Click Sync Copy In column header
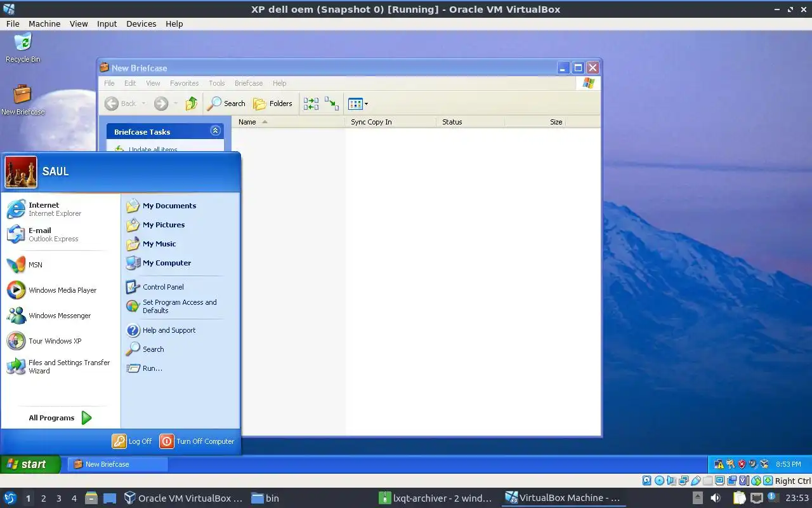812x508 pixels. pos(391,122)
